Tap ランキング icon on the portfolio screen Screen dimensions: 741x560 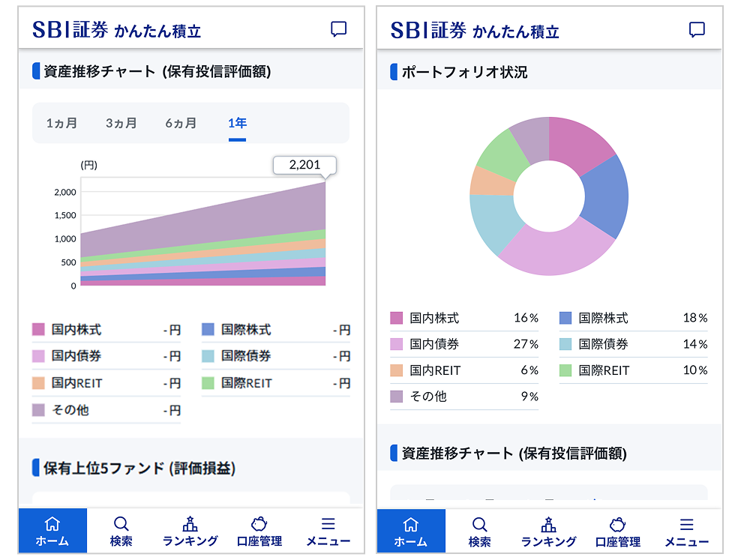[548, 532]
